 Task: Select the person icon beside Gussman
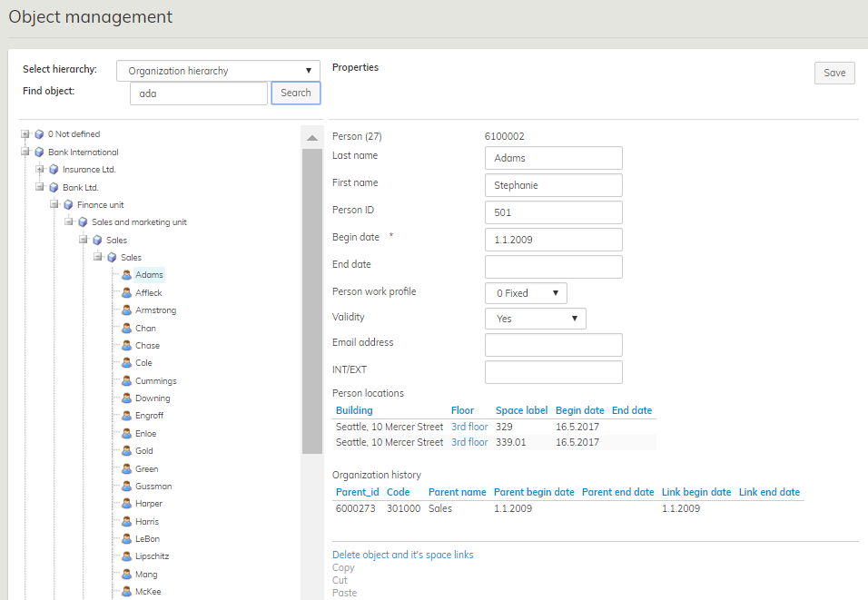(127, 487)
